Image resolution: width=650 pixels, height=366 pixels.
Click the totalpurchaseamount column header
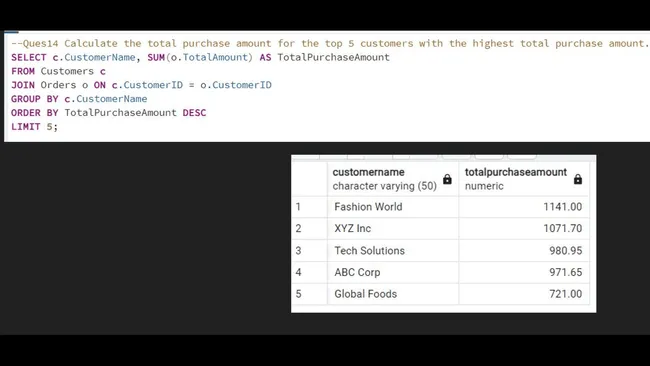point(524,179)
